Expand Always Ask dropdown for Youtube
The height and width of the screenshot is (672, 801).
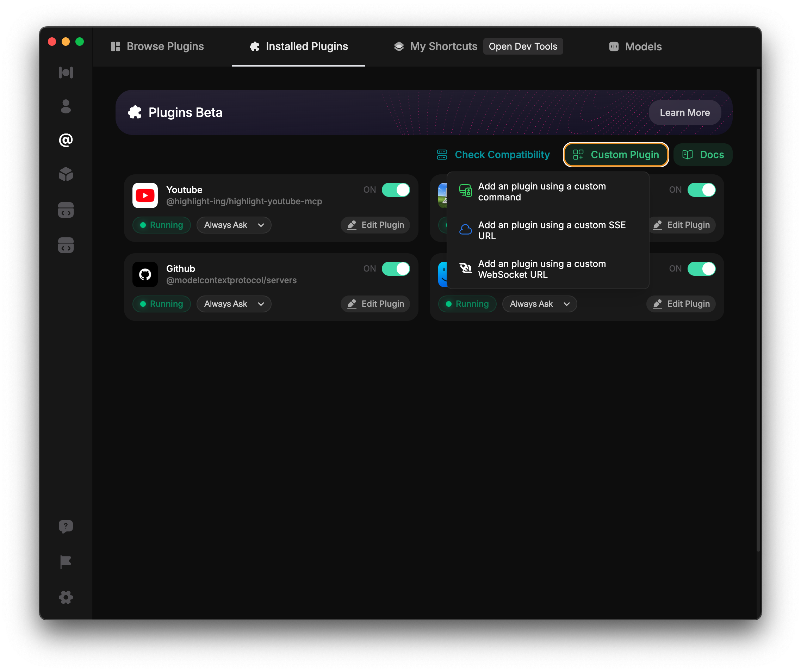(x=234, y=225)
